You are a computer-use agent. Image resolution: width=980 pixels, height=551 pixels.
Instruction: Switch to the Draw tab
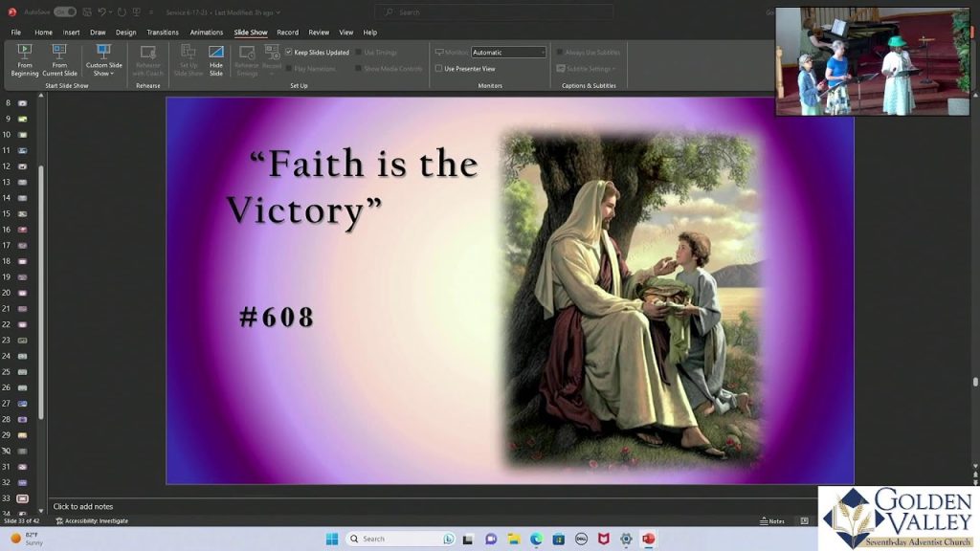tap(98, 33)
